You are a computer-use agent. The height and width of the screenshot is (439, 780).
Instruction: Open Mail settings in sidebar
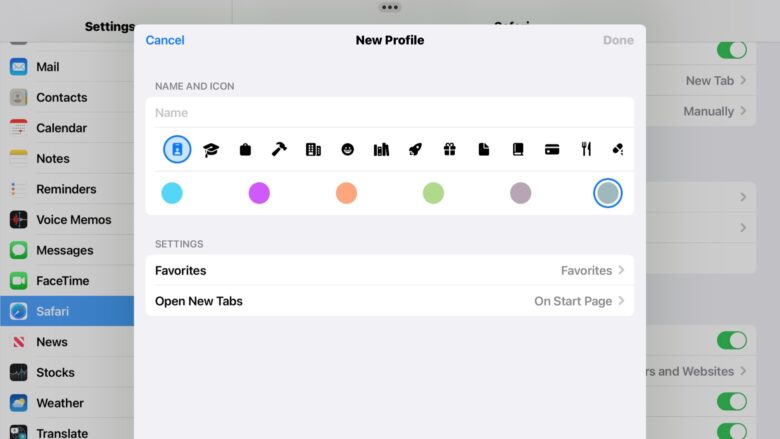coord(67,67)
